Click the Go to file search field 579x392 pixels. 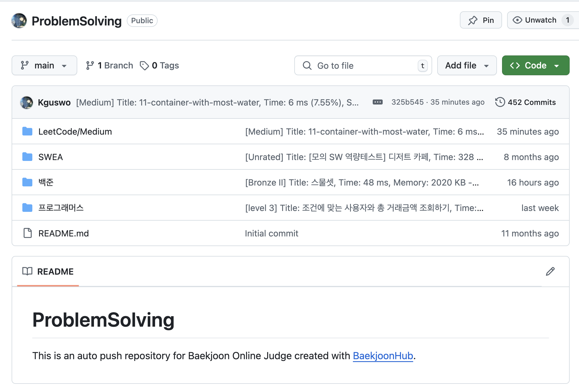click(363, 66)
